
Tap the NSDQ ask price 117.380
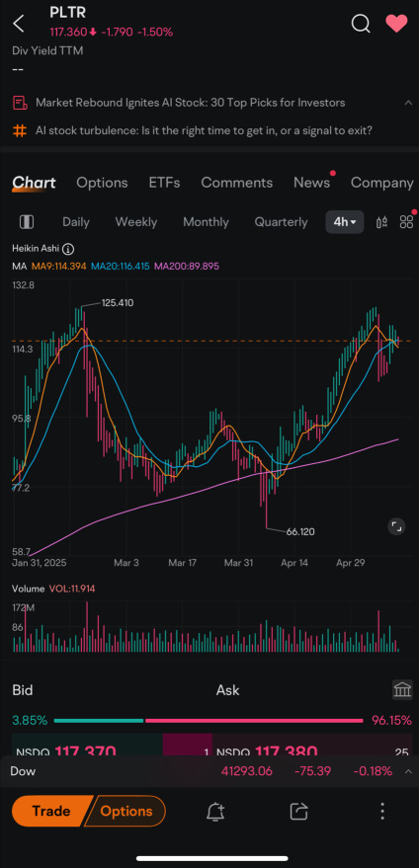coord(287,750)
